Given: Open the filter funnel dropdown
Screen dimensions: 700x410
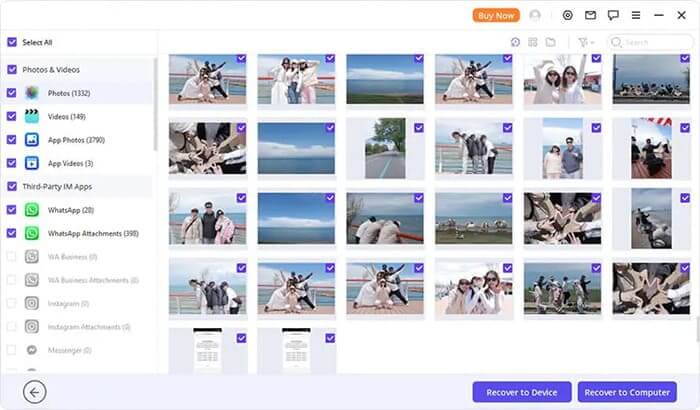Looking at the screenshot, I should 586,42.
